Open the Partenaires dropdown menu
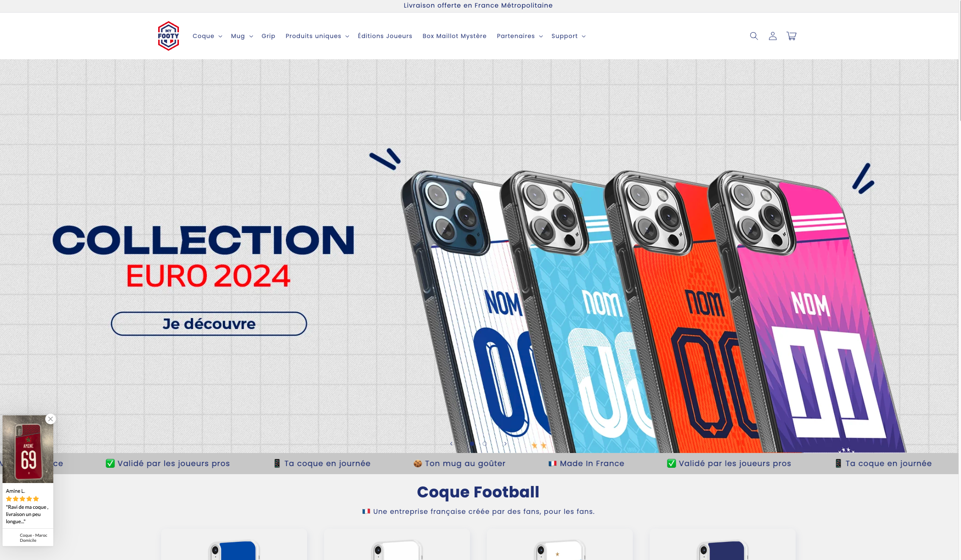This screenshot has height=560, width=961. pos(520,36)
